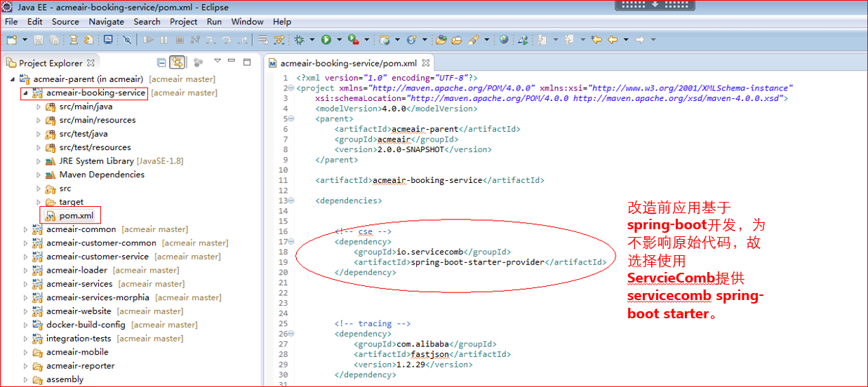Click Collapse All in Project Explorer
Screen dimensions: 868x387
click(162, 62)
